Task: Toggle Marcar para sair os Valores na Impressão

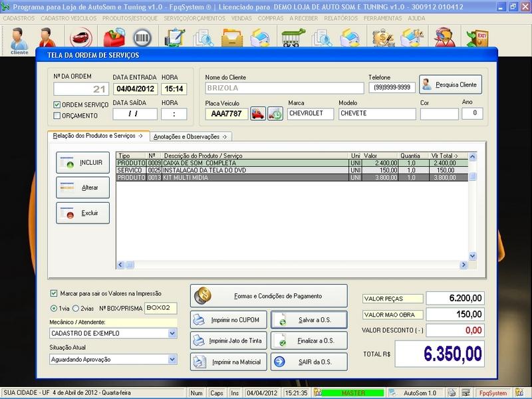Action: pyautogui.click(x=54, y=293)
